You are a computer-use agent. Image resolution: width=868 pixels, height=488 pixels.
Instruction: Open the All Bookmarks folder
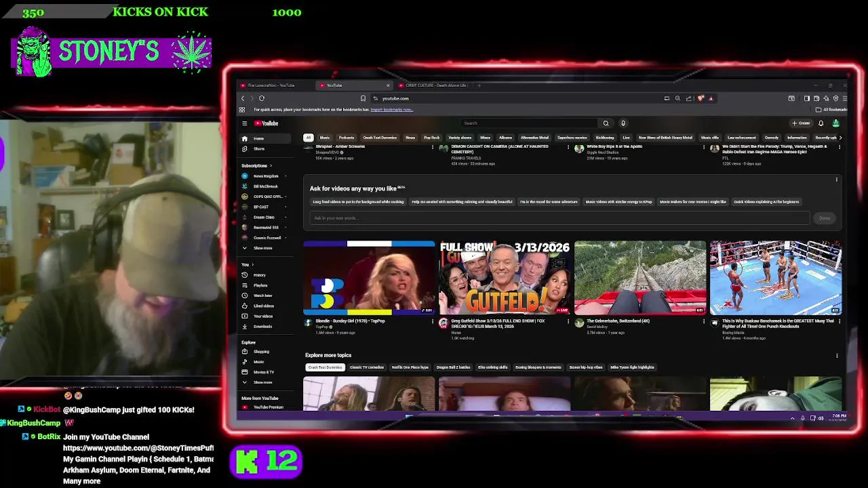[x=832, y=109]
